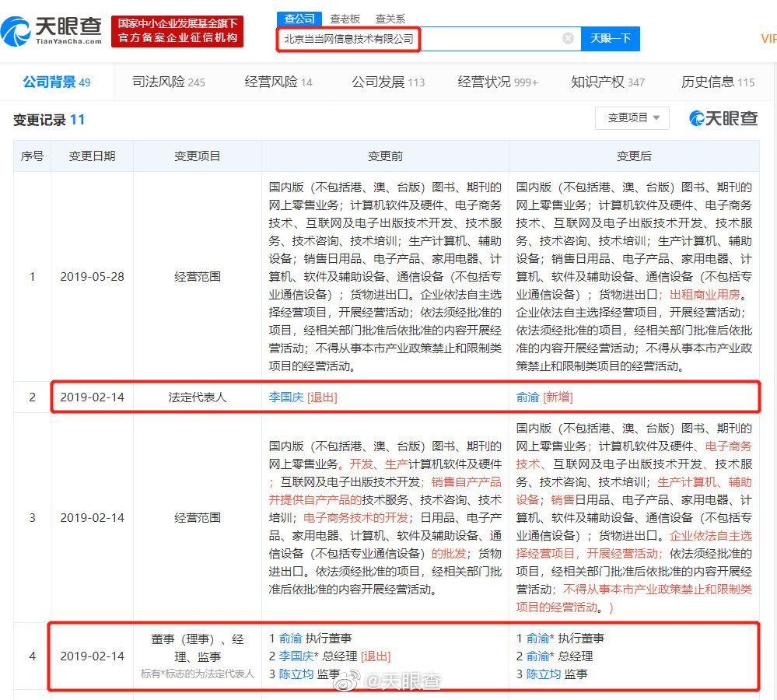The image size is (777, 700).
Task: Click 经营范围 cell in row 3
Action: click(x=198, y=518)
